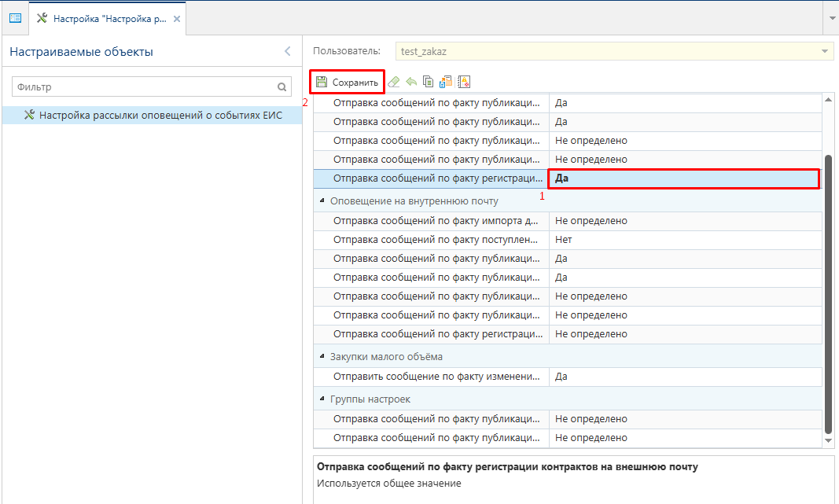
Task: Collapse the Оповещение на внутреннюю почту group
Action: tap(322, 201)
